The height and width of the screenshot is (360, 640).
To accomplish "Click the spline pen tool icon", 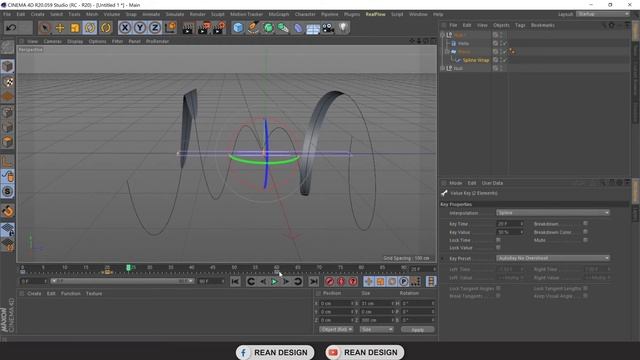I will pyautogui.click(x=253, y=28).
